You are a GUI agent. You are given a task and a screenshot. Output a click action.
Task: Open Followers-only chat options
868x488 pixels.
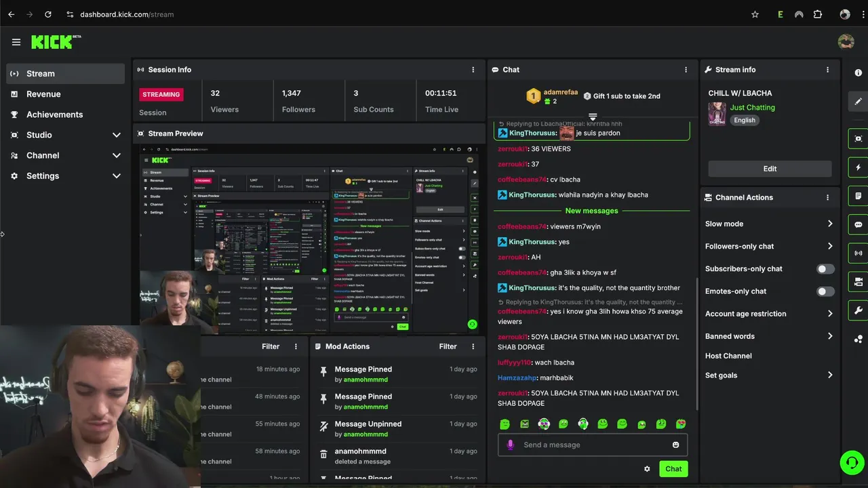769,246
